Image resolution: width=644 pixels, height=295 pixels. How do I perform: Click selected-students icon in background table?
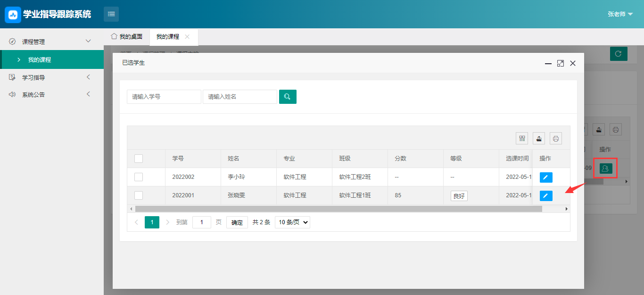(x=605, y=168)
